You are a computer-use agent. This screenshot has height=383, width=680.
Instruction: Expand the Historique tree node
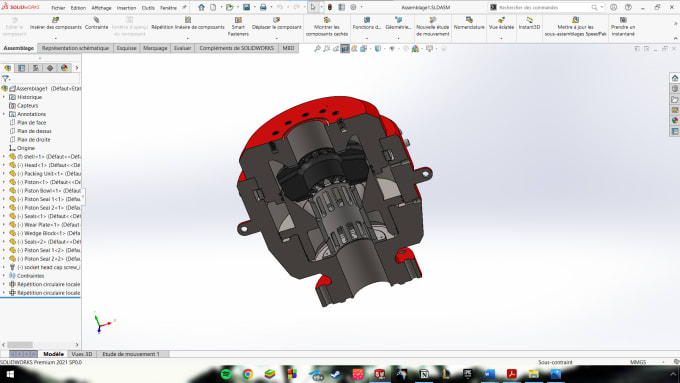click(x=4, y=97)
